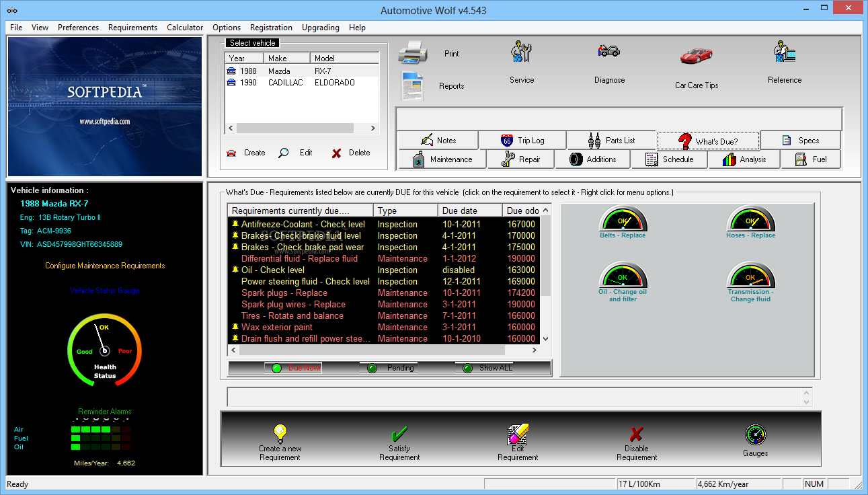Open the Preferences menu
Viewport: 868px width, 495px height.
pyautogui.click(x=78, y=28)
